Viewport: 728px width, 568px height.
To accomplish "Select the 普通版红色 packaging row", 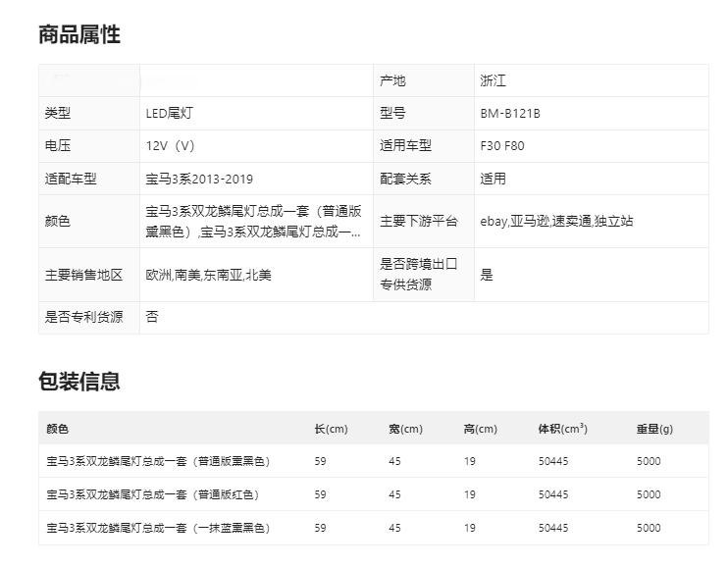I will [x=152, y=494].
